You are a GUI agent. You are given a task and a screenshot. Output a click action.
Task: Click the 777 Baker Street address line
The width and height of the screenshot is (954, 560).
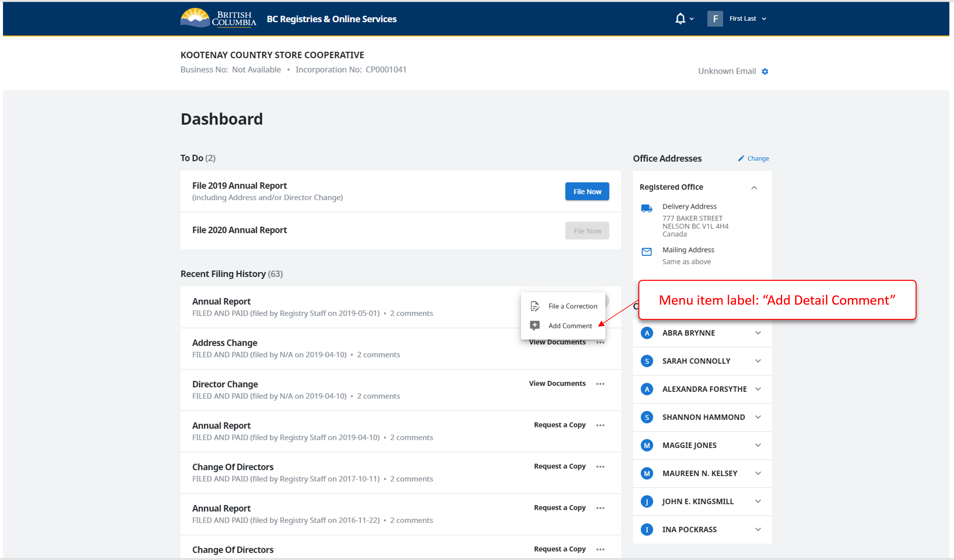pos(692,218)
